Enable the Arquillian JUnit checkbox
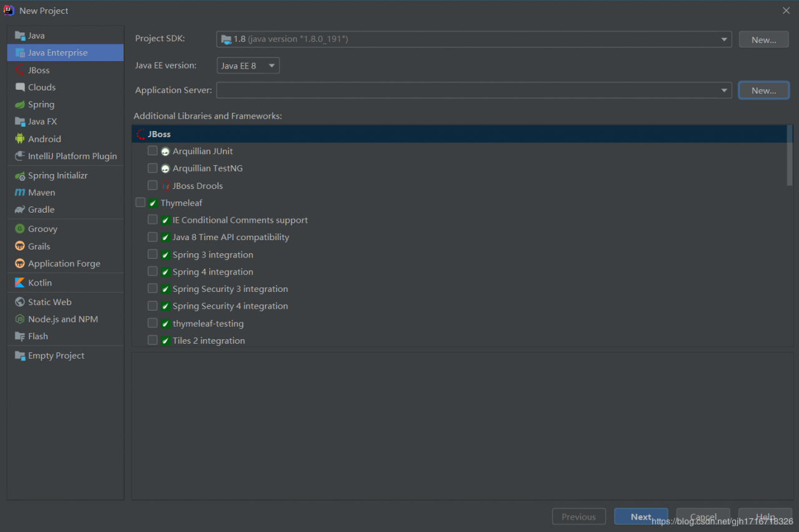The image size is (799, 532). click(152, 151)
